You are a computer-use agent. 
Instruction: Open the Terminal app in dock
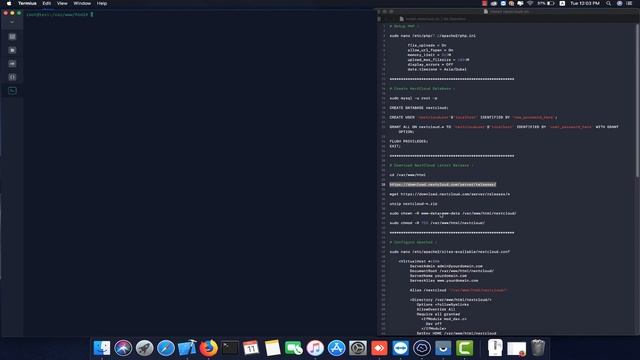pos(230,348)
